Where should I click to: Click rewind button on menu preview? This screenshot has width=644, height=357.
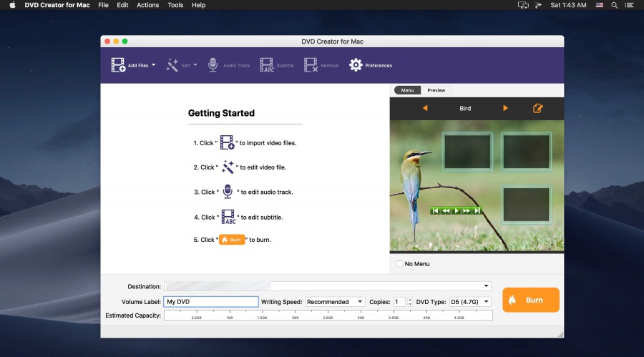446,211
